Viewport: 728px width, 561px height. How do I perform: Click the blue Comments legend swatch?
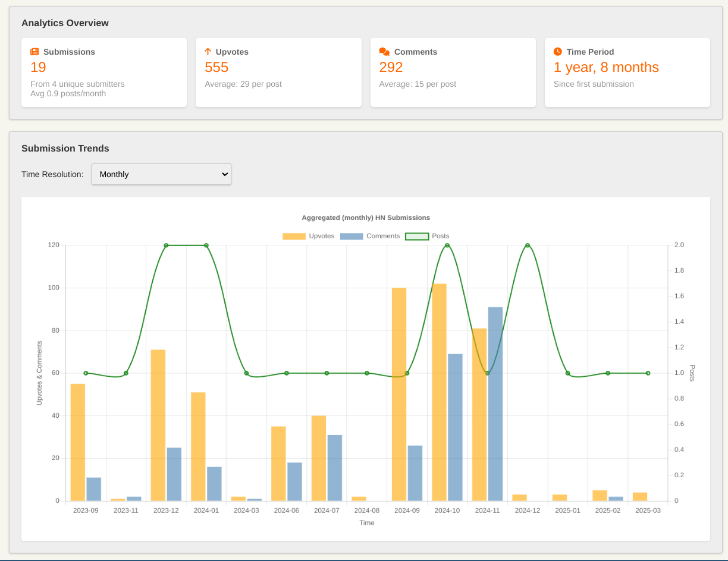click(x=352, y=236)
